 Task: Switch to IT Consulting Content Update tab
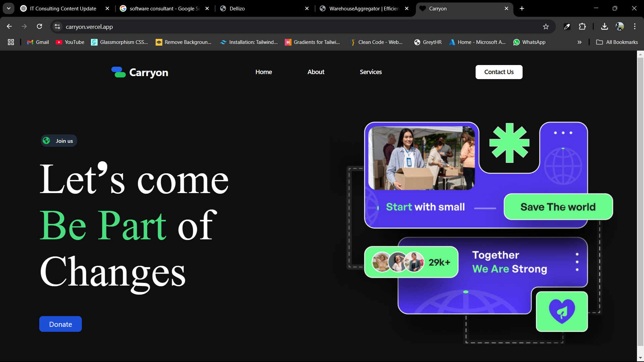pyautogui.click(x=63, y=9)
